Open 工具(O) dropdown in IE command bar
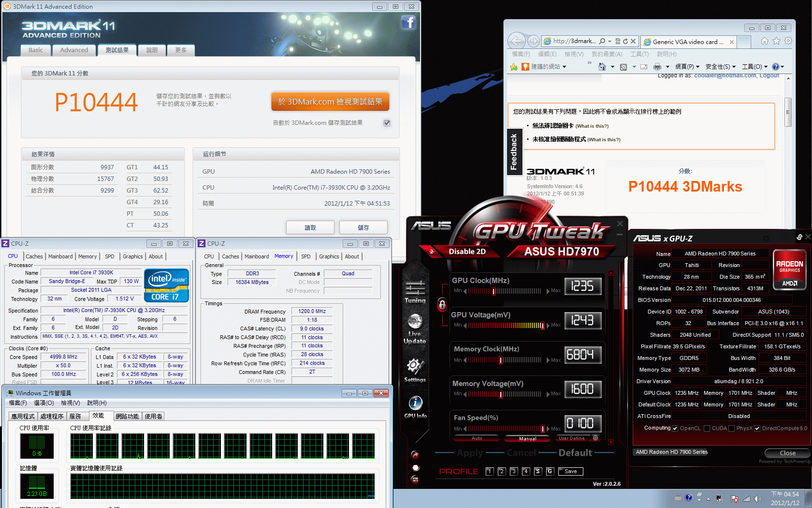This screenshot has width=812, height=508. 754,67
